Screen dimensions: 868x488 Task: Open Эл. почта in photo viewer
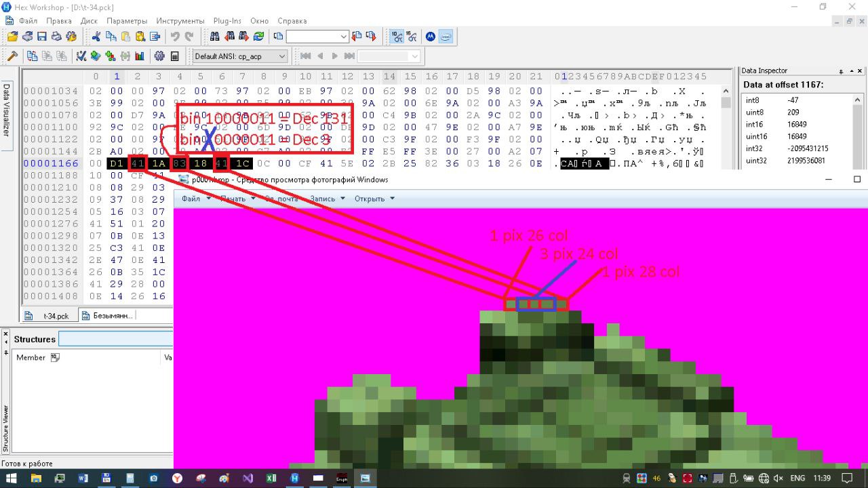click(x=281, y=199)
